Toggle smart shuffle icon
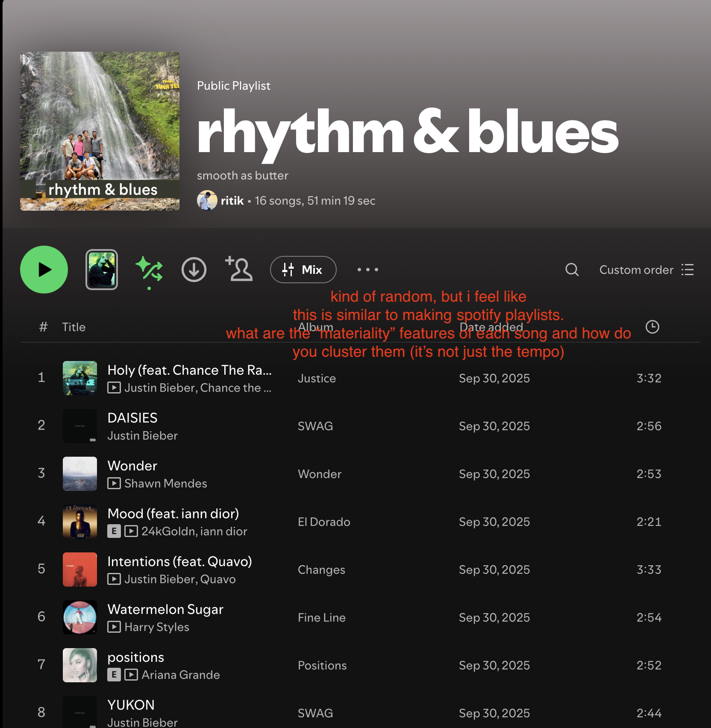The height and width of the screenshot is (728, 711). (x=149, y=270)
